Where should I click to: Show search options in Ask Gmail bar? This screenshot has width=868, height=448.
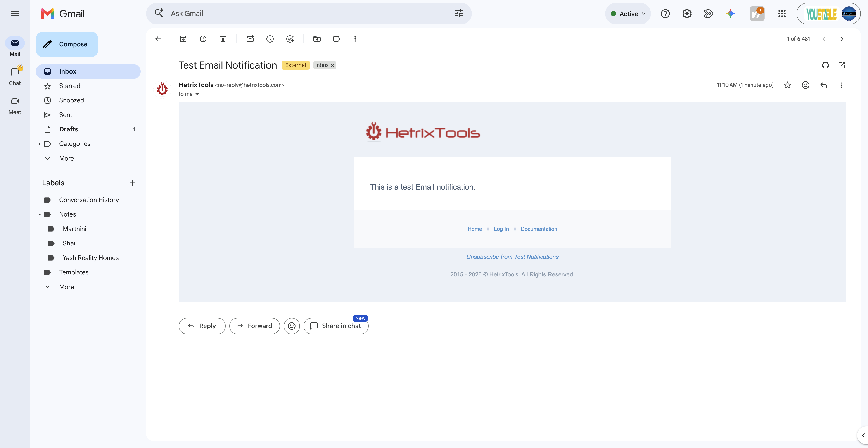pos(459,14)
